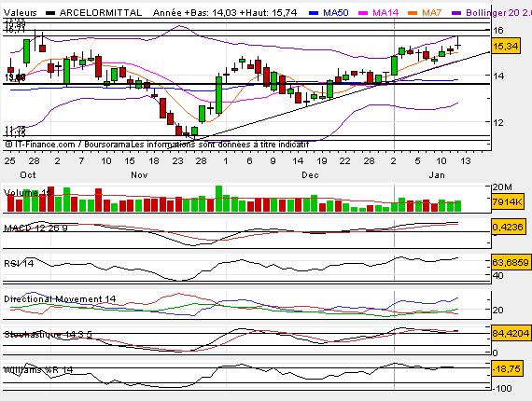The width and height of the screenshot is (532, 401).
Task: Click the orange MA7 legend swatch
Action: 413,13
